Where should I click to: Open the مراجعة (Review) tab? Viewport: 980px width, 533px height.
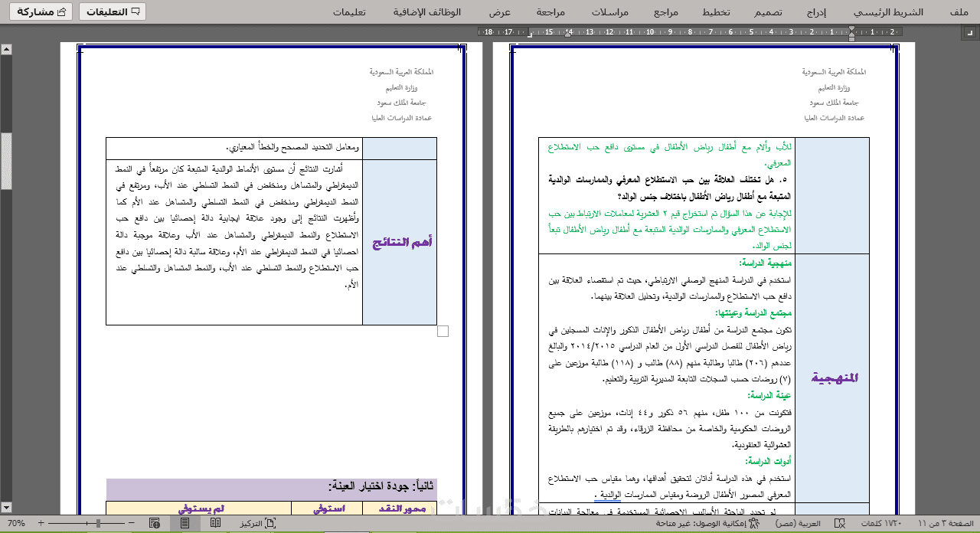[x=550, y=12]
